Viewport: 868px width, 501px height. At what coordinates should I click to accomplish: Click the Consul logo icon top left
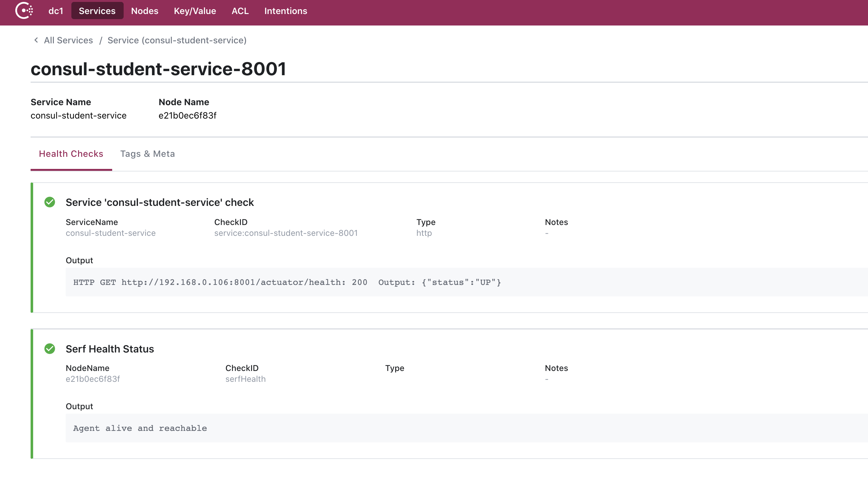click(x=25, y=11)
